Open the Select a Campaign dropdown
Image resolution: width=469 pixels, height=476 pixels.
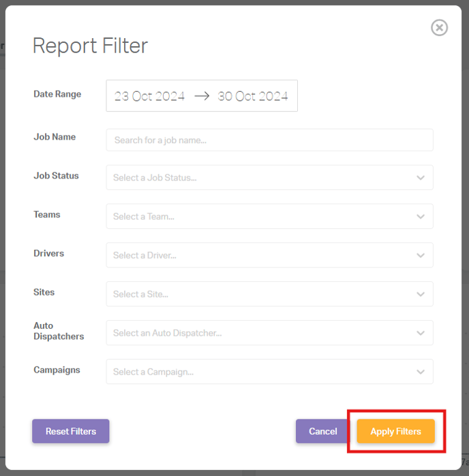[269, 372]
